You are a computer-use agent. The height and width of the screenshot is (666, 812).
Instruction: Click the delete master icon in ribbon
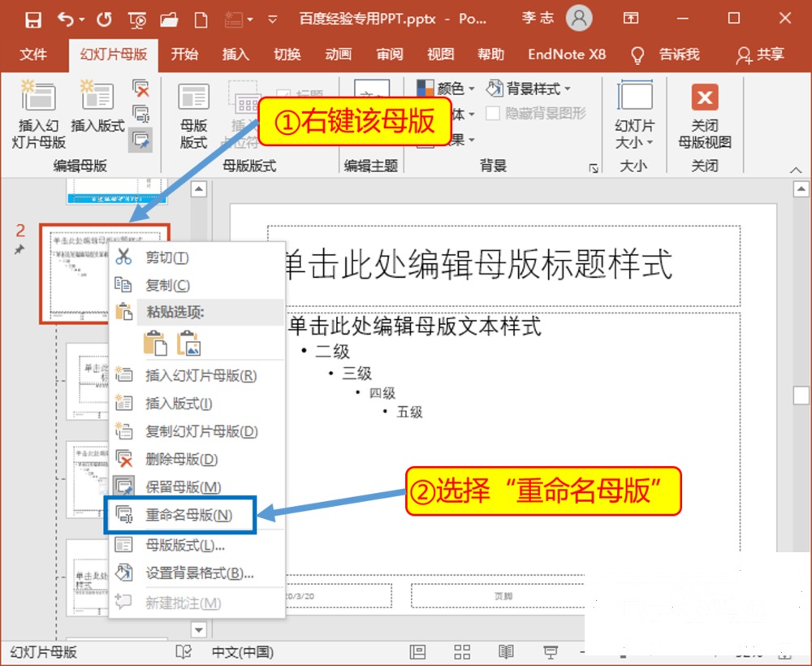tap(140, 88)
